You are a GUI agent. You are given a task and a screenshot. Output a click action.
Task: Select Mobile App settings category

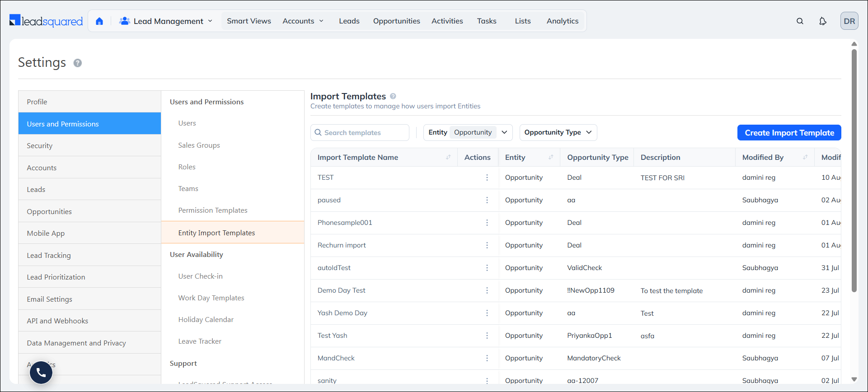click(x=89, y=233)
